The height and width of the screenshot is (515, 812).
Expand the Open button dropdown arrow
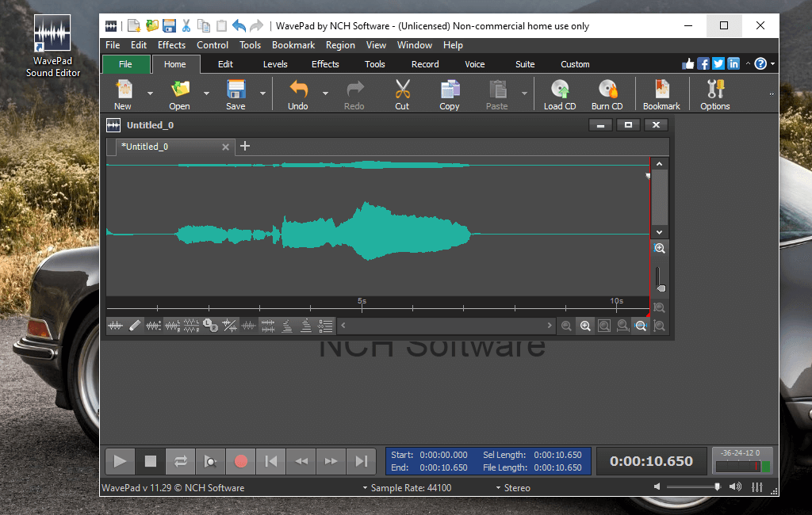(x=207, y=93)
